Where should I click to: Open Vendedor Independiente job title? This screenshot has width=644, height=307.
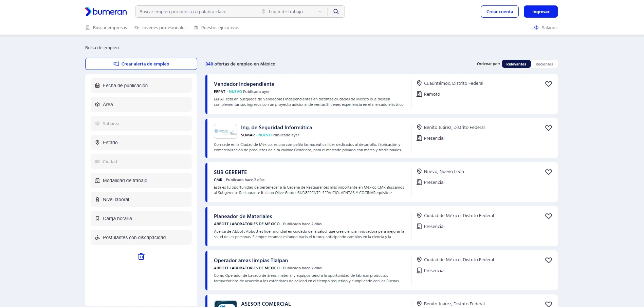point(244,84)
